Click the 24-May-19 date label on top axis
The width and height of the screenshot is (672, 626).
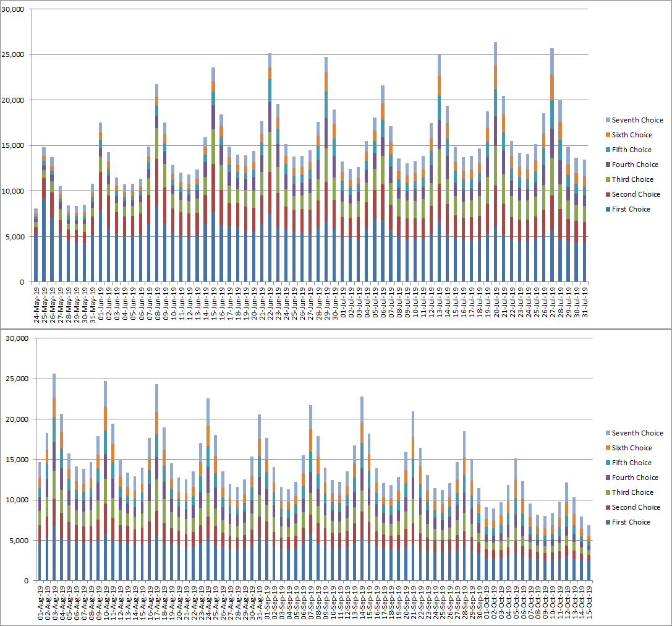[x=36, y=303]
